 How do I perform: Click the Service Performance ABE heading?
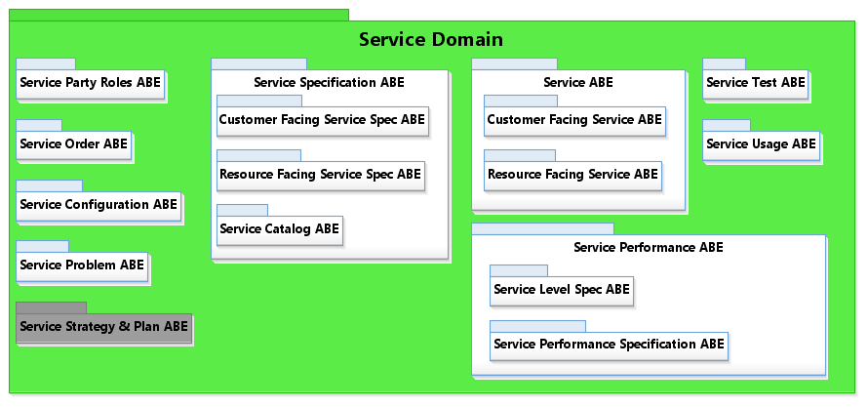[649, 247]
